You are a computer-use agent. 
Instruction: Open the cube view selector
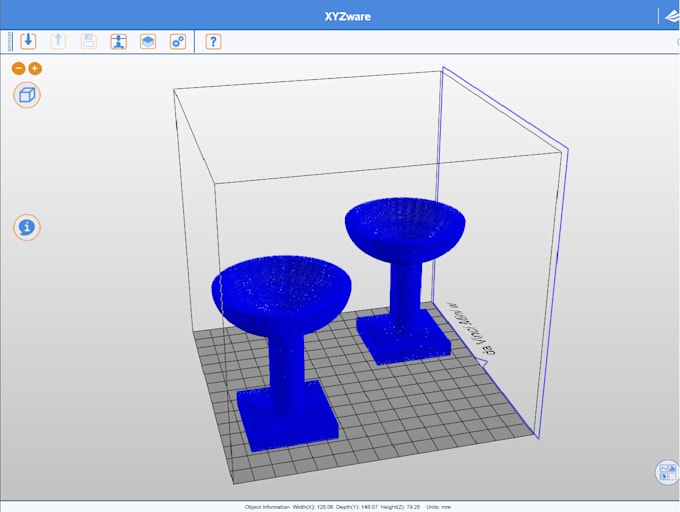(x=27, y=96)
